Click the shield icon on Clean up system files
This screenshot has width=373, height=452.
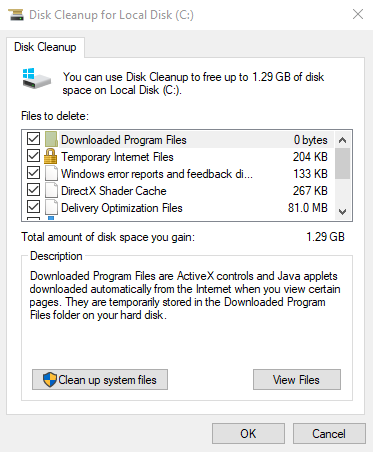(x=50, y=379)
